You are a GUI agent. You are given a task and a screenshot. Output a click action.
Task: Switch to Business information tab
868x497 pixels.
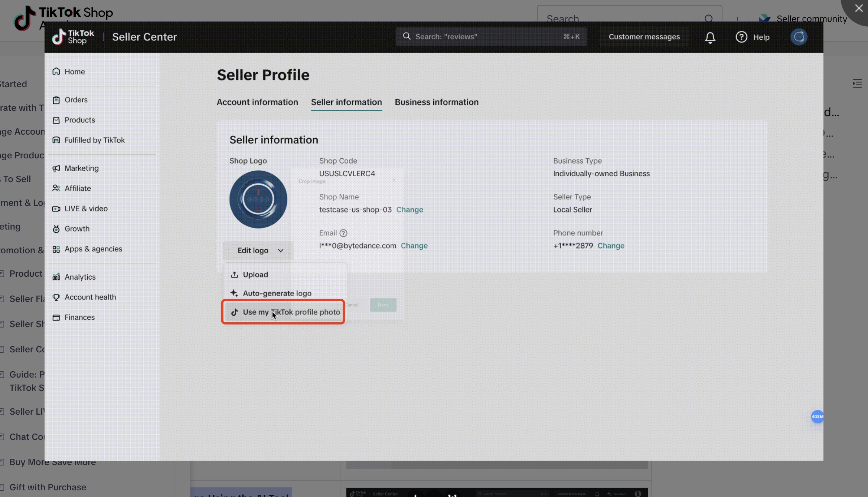pos(436,102)
